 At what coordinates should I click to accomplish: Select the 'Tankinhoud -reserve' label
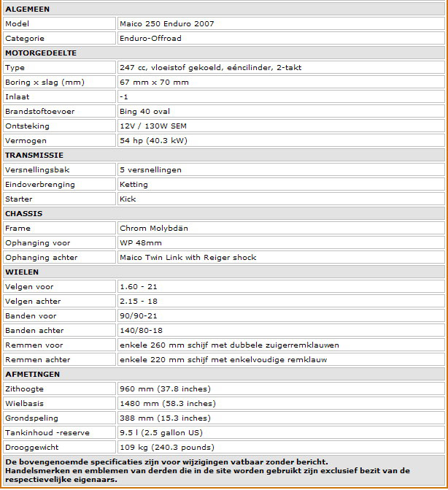pos(47,433)
